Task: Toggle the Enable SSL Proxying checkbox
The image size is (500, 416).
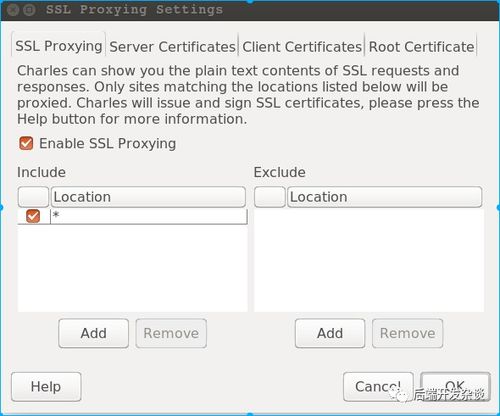Action: click(x=26, y=144)
